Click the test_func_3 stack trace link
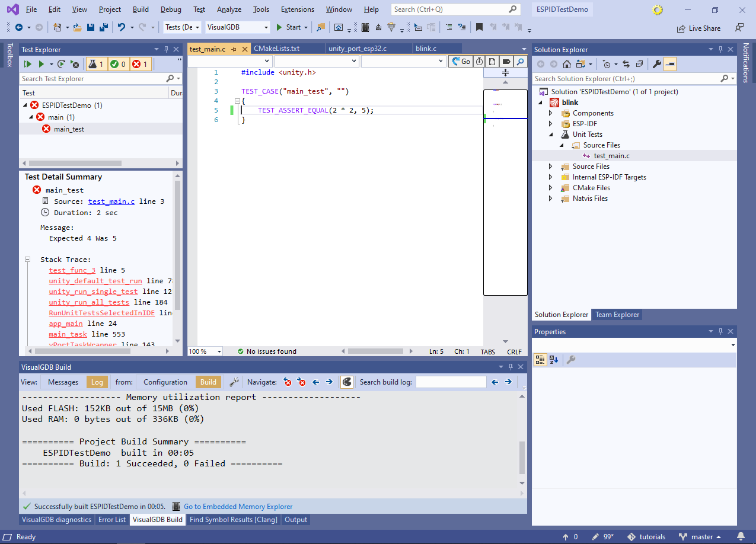The height and width of the screenshot is (544, 756). click(72, 270)
